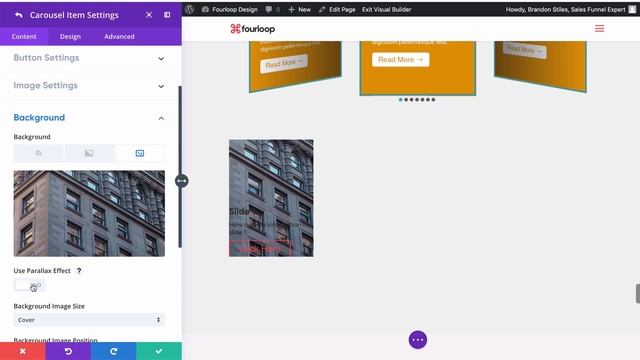Select the first carousel pagination dot

coord(400,100)
